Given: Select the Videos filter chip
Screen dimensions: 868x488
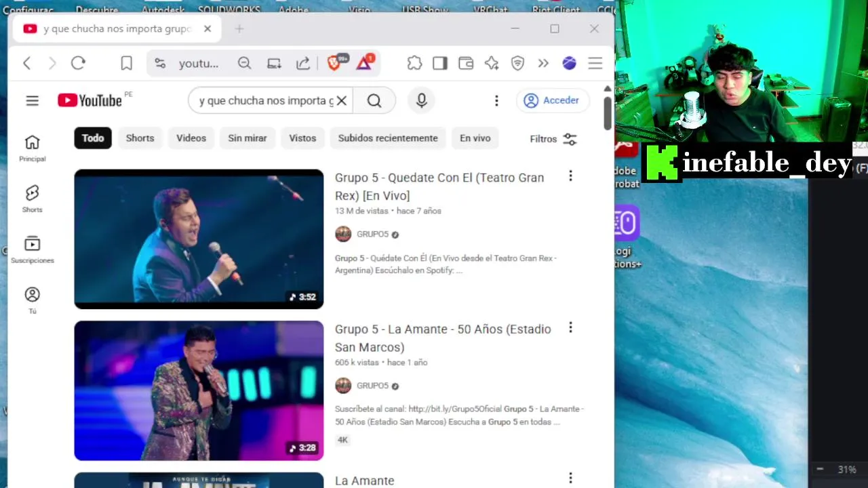Looking at the screenshot, I should (x=191, y=138).
